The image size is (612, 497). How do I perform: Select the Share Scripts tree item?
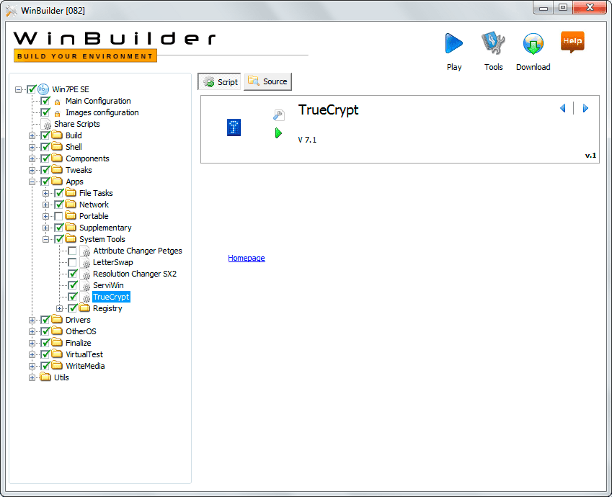coord(77,124)
